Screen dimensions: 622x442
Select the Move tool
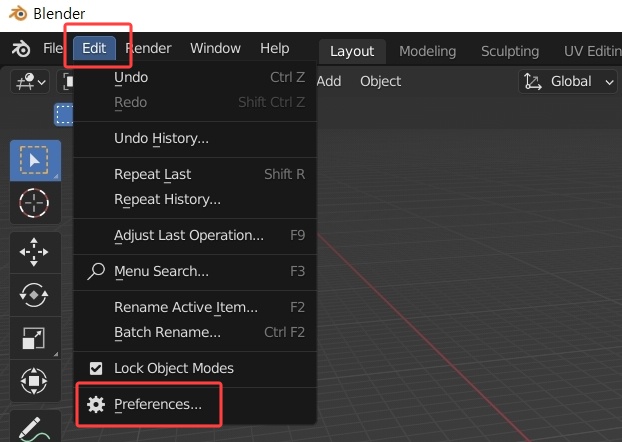35,252
